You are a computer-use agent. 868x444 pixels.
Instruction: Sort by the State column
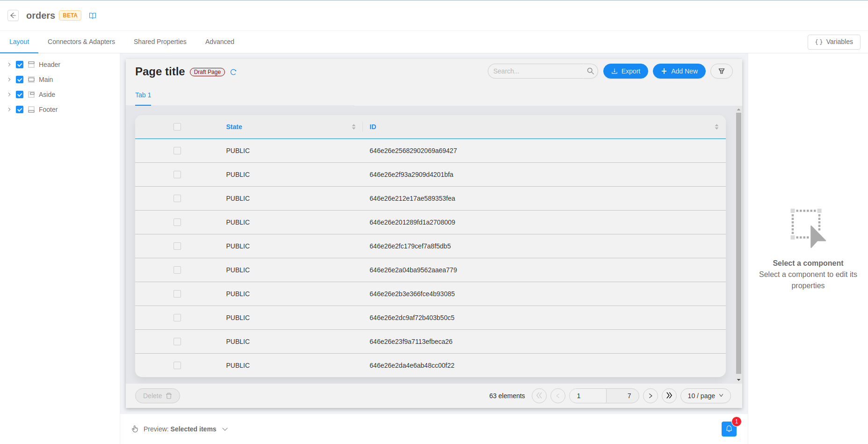(354, 127)
